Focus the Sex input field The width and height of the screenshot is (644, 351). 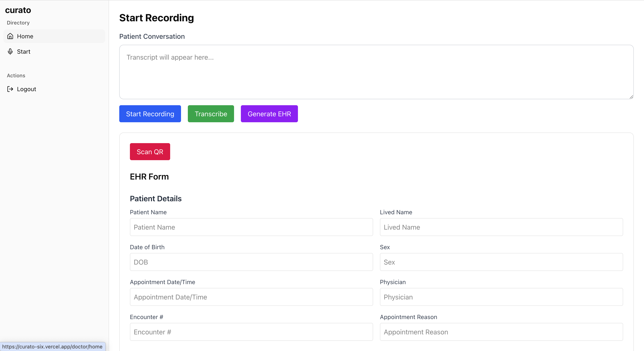pyautogui.click(x=501, y=262)
